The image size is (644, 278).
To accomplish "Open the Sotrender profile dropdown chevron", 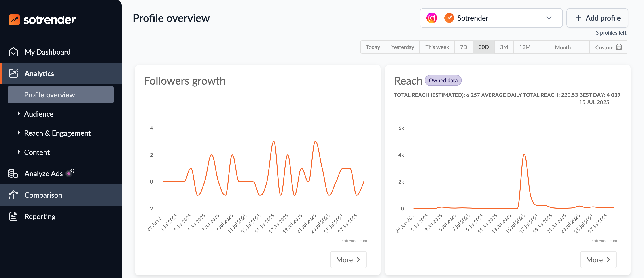I will coord(549,18).
